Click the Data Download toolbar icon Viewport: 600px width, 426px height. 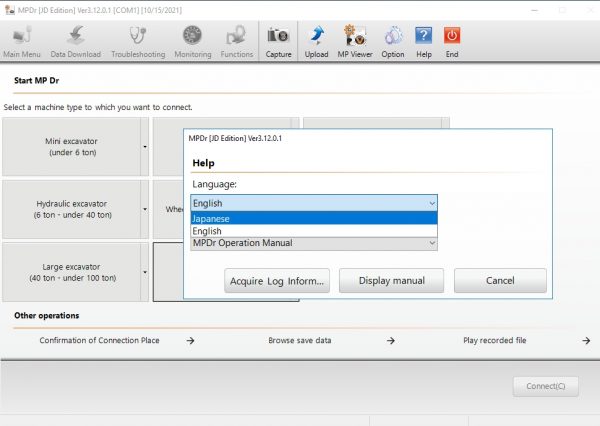click(x=76, y=41)
